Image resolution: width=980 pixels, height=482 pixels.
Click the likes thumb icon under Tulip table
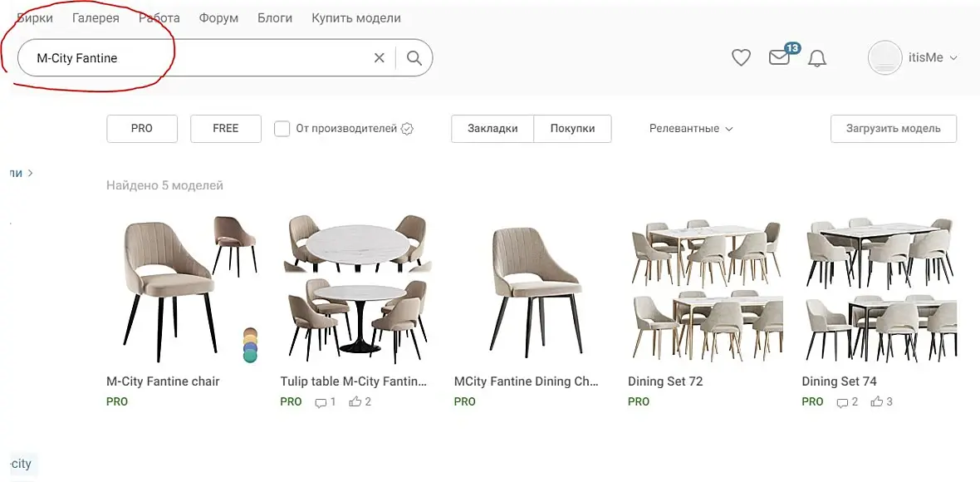point(355,402)
